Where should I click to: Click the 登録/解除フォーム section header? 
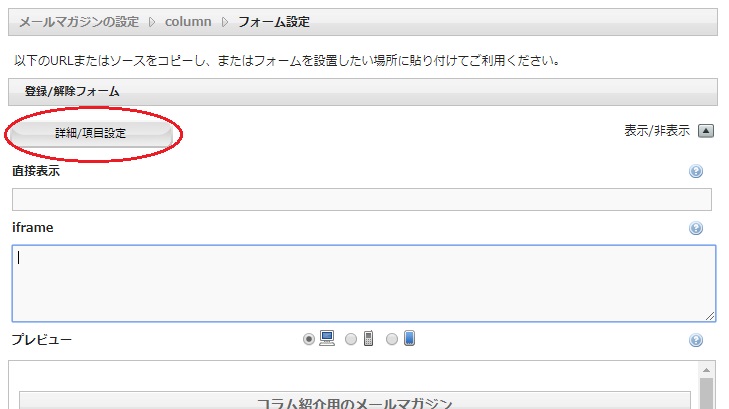(363, 92)
